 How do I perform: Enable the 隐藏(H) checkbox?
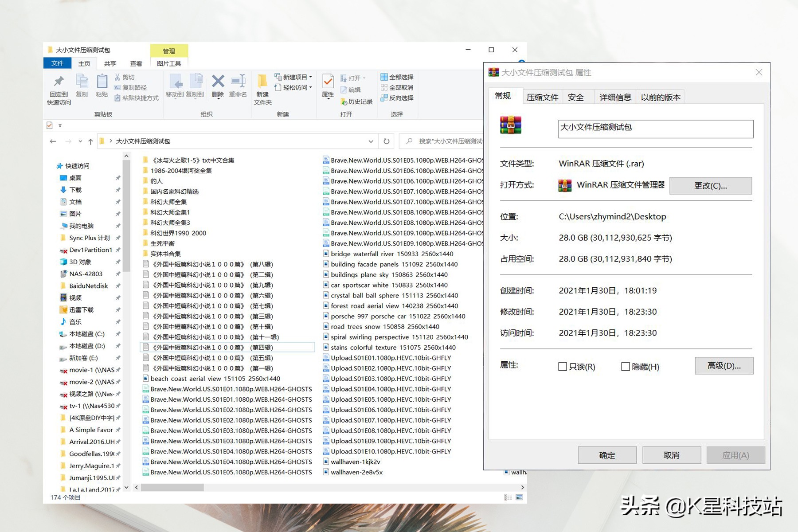626,367
